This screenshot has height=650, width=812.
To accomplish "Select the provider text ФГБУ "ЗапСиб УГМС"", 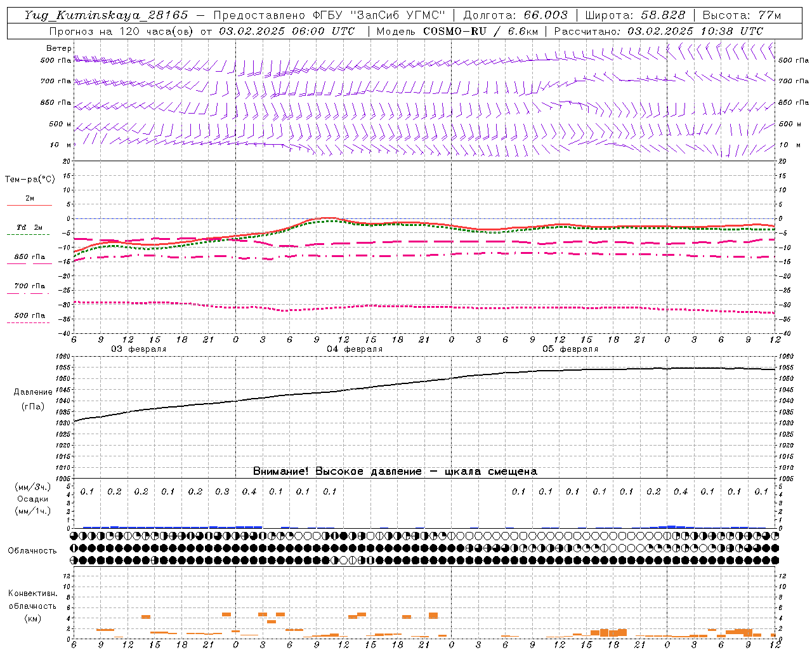I will click(x=379, y=15).
